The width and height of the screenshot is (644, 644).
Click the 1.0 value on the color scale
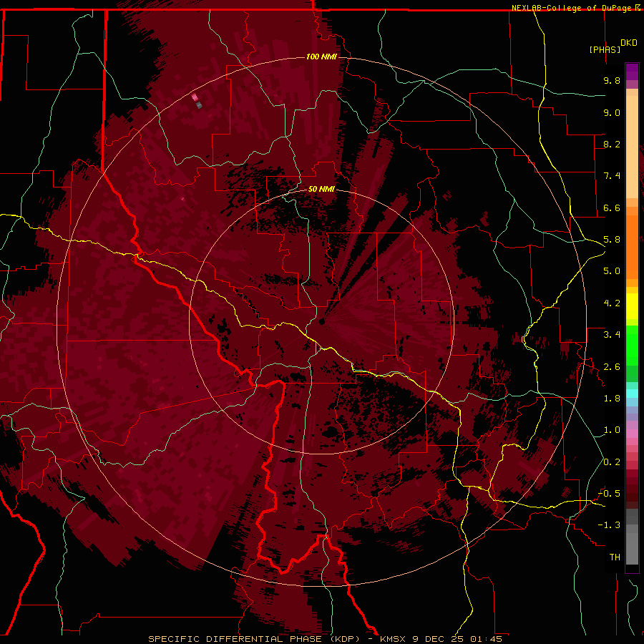tap(612, 430)
